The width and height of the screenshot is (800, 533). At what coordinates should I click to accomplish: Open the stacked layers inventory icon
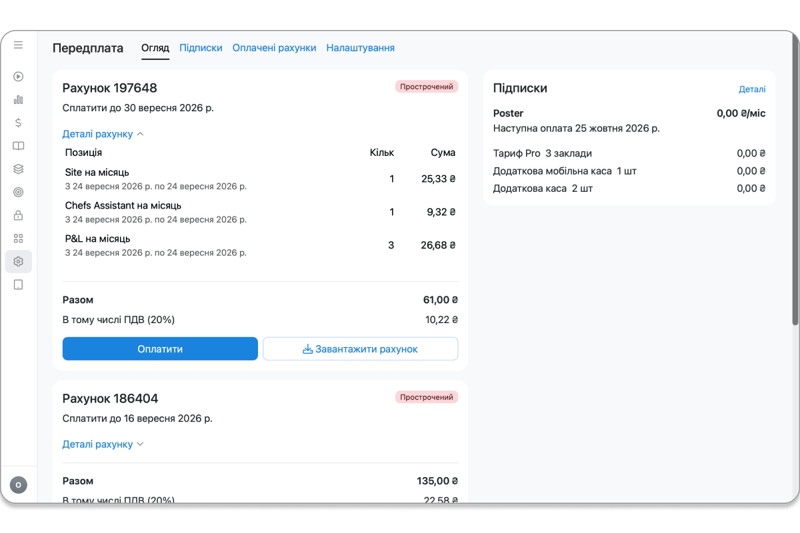coord(18,169)
